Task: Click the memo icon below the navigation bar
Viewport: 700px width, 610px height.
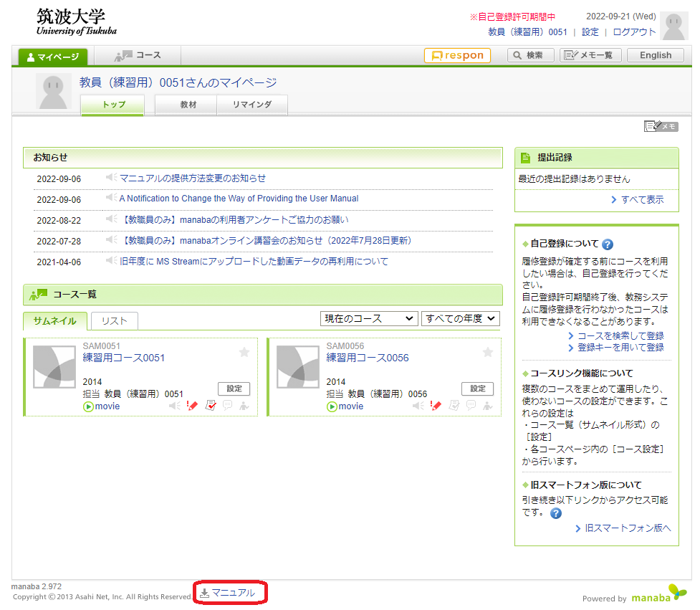Action: pyautogui.click(x=661, y=126)
